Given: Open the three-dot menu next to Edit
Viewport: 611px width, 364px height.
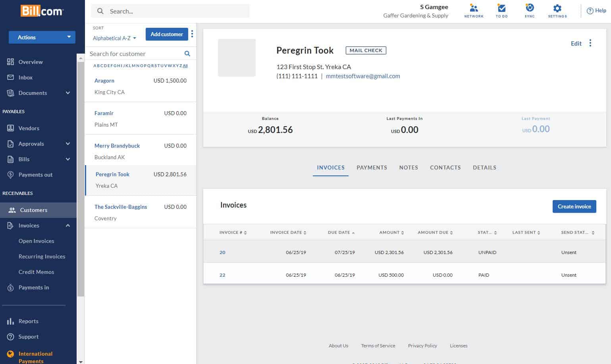Looking at the screenshot, I should 590,43.
